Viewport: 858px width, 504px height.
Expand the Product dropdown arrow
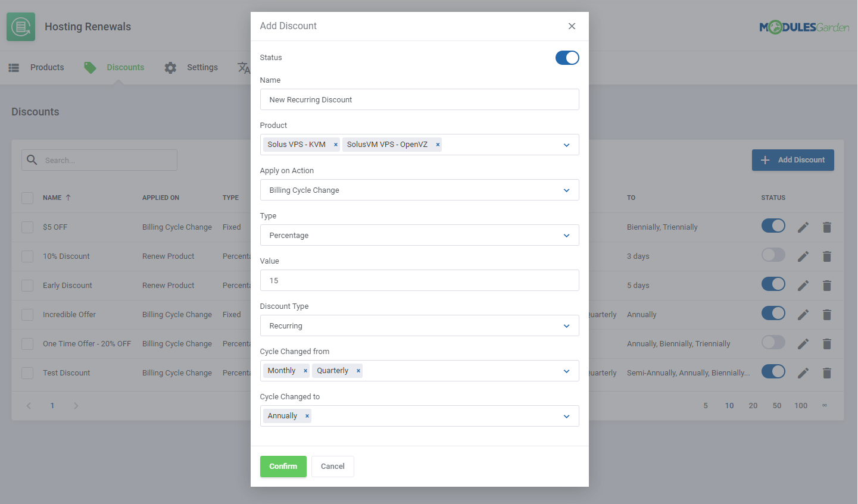point(566,145)
